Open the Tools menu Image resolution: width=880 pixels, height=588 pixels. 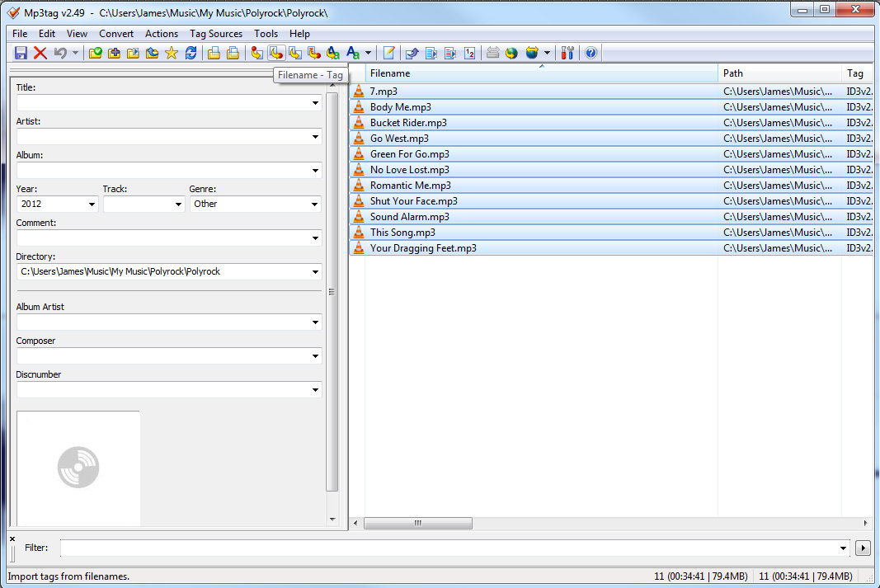pos(266,34)
